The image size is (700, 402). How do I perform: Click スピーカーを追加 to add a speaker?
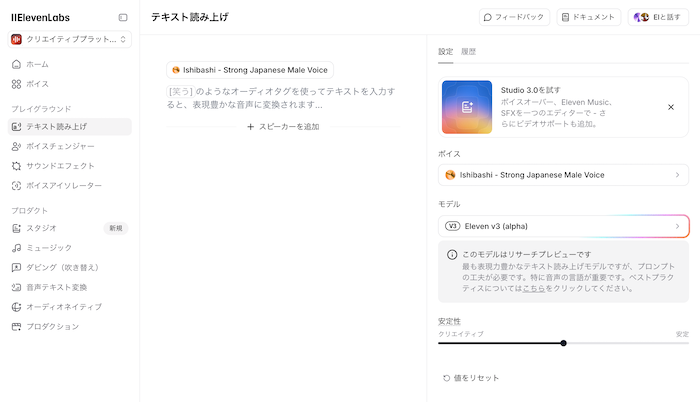(x=283, y=127)
